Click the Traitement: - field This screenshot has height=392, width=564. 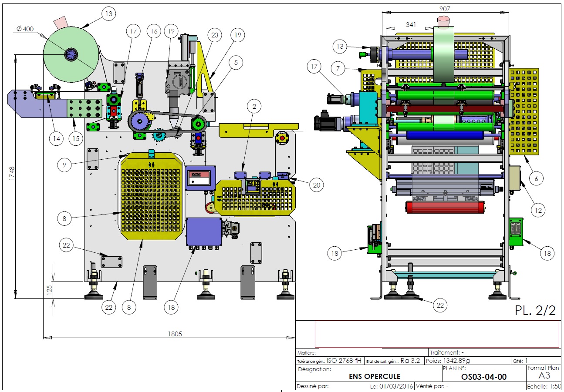[x=446, y=352]
